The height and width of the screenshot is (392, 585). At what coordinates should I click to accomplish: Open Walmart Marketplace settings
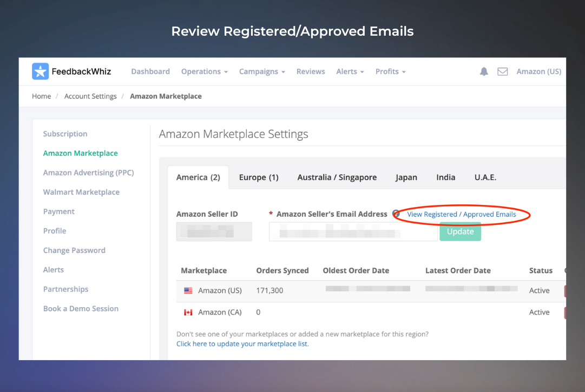(x=81, y=192)
